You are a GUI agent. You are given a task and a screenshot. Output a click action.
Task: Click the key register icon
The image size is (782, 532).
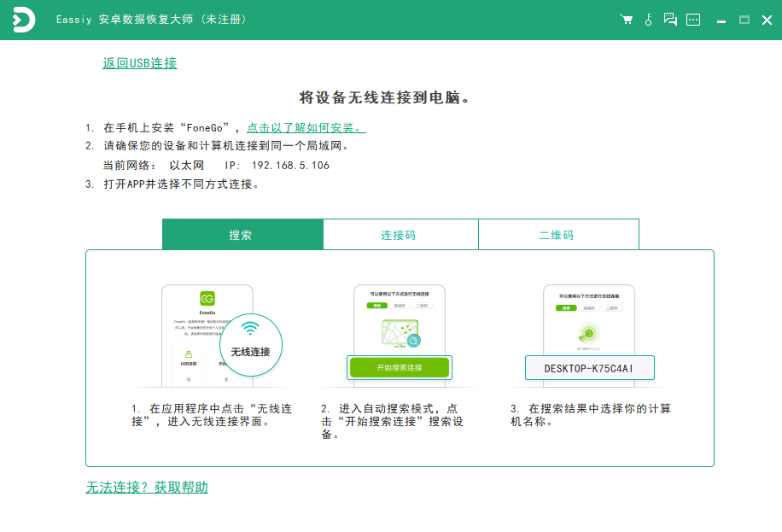click(648, 20)
